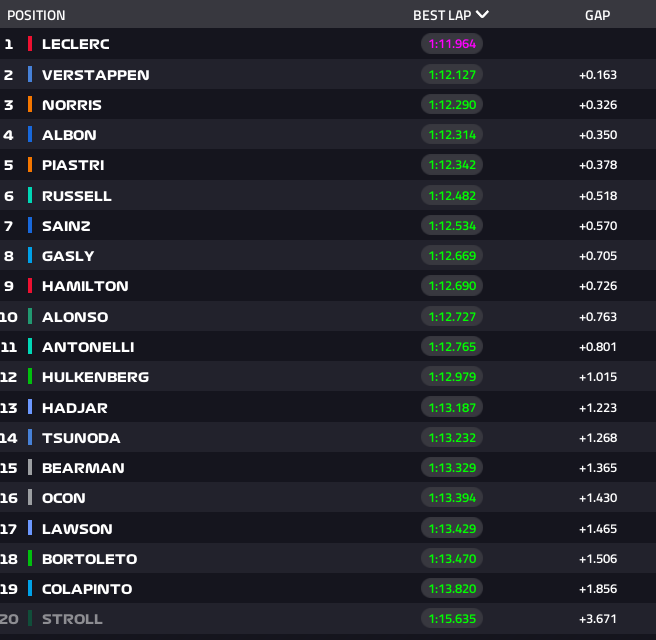This screenshot has width=656, height=640.
Task: Click Russell's +0.518 gap value
Action: [597, 196]
